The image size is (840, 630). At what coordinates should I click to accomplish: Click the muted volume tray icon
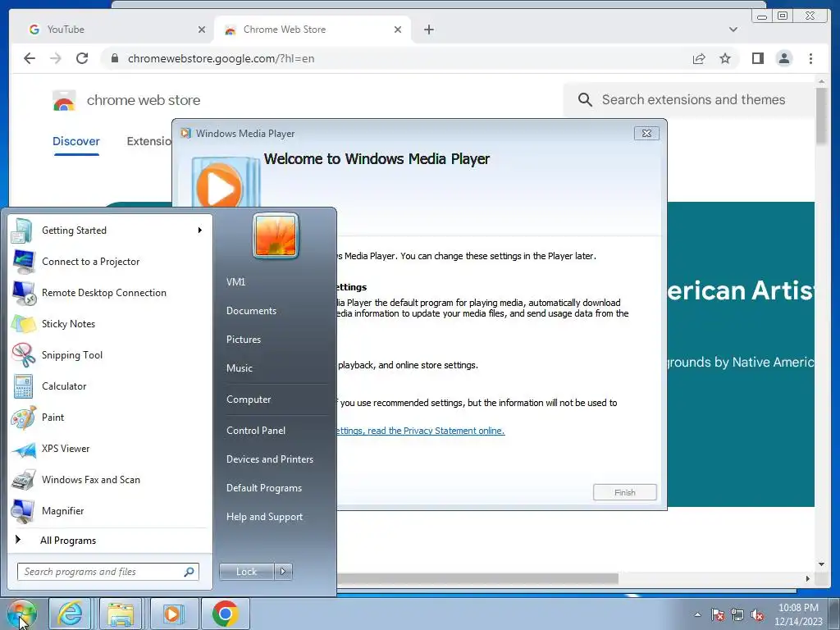[757, 615]
